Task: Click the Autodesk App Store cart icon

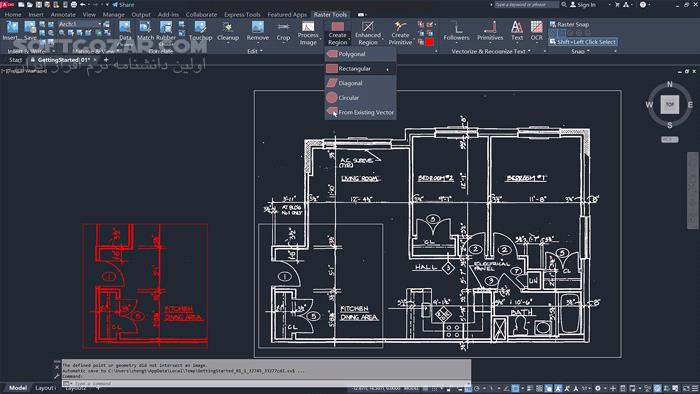Action: click(x=617, y=4)
